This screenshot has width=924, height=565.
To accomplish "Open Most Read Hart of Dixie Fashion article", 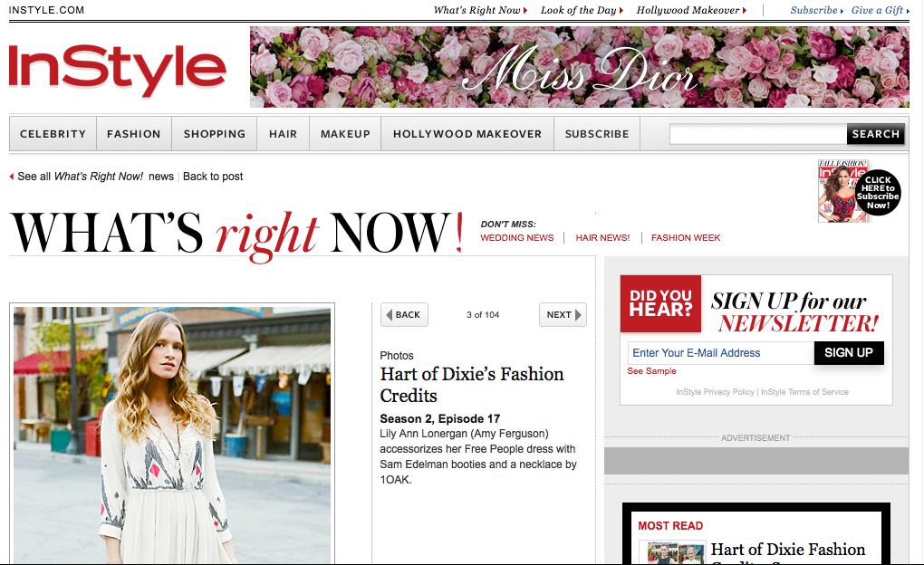I will [788, 552].
